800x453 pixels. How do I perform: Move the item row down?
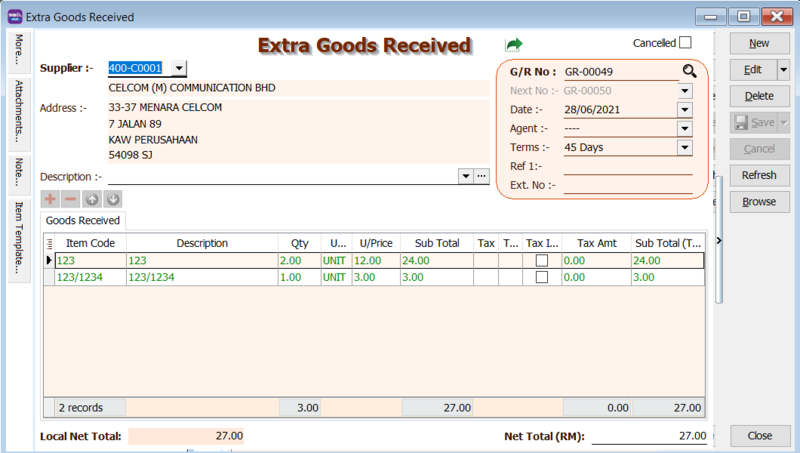tap(113, 199)
